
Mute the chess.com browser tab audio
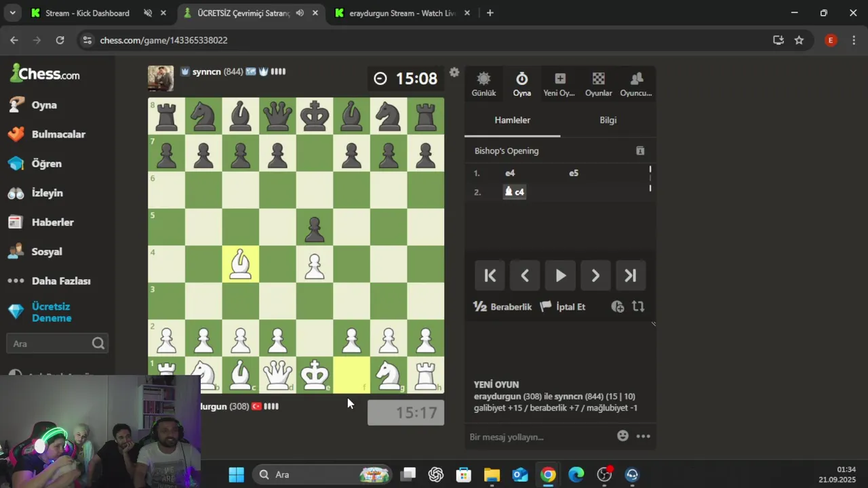[x=300, y=13]
